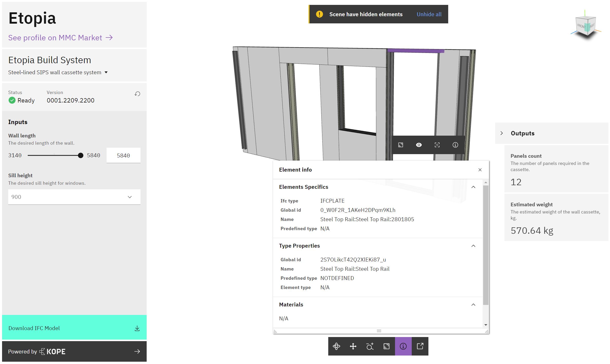Select the orbit rotate tool
Viewport: 610px width, 364px height.
336,346
